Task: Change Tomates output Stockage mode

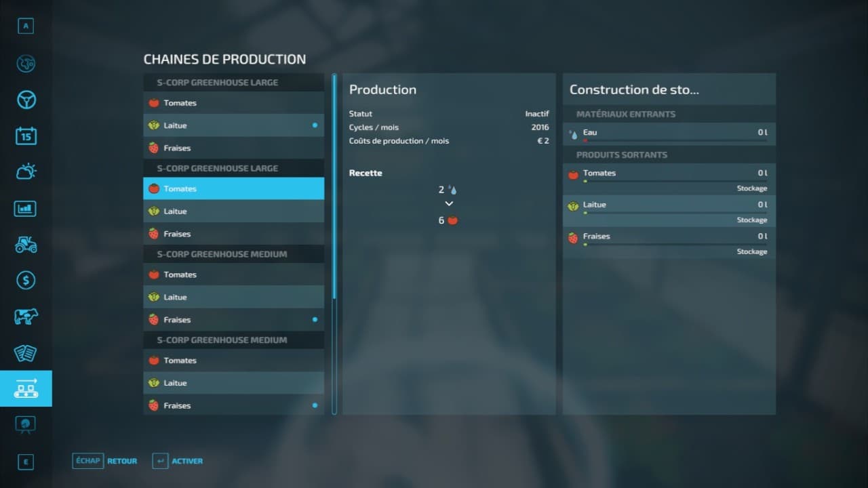Action: (x=752, y=188)
